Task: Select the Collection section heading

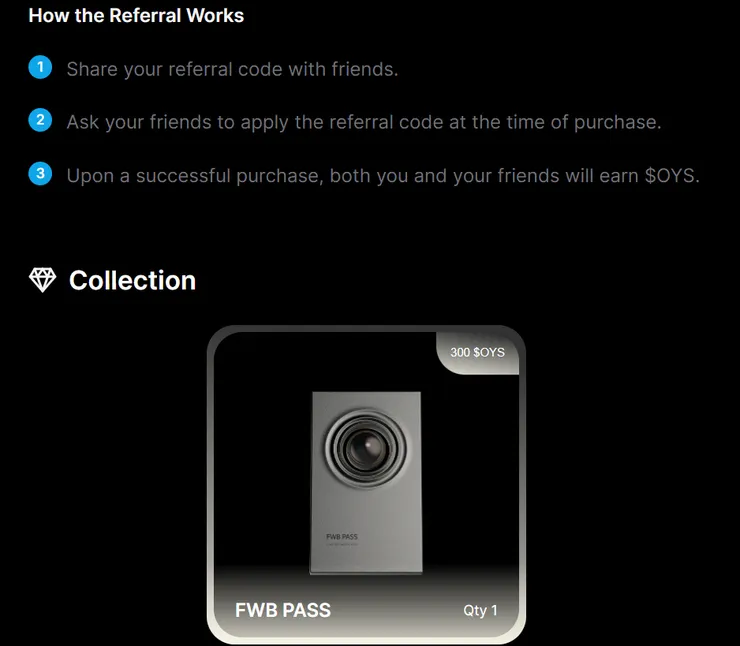Action: [132, 280]
